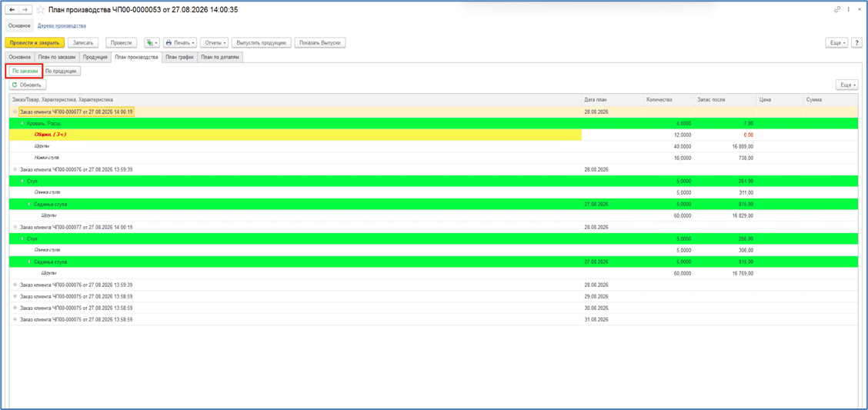Image resolution: width=868 pixels, height=410 pixels.
Task: Collapse the Кровать, Расш. product node
Action: [22, 123]
